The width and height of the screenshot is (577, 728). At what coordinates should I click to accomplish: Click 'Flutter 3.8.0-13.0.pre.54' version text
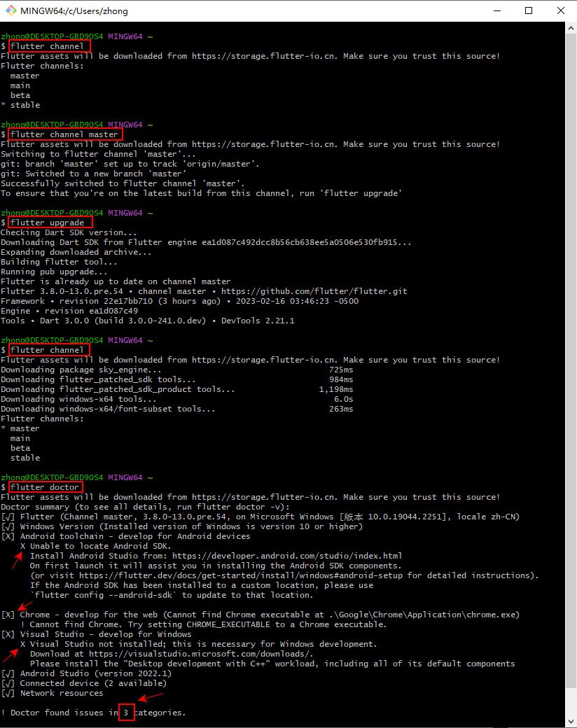coord(62,291)
